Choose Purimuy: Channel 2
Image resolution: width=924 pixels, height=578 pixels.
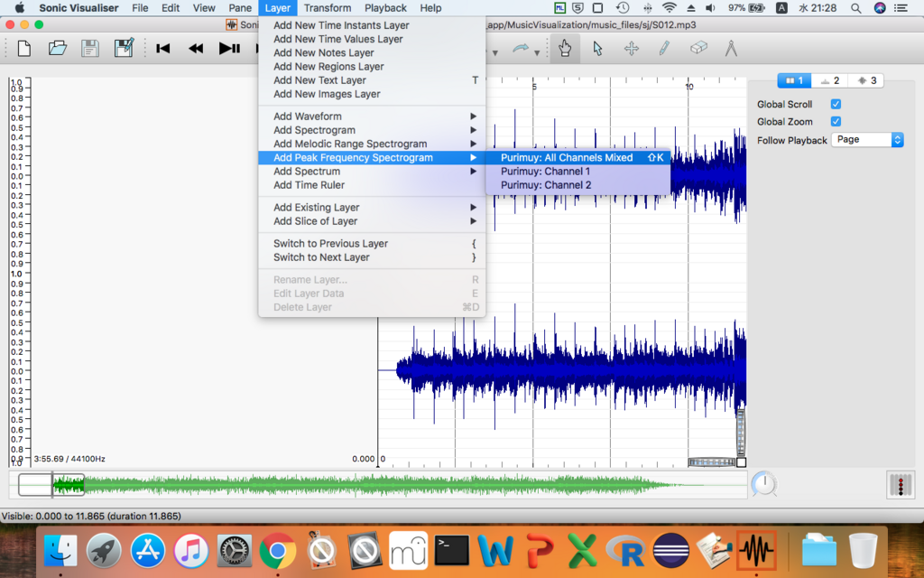pyautogui.click(x=578, y=184)
